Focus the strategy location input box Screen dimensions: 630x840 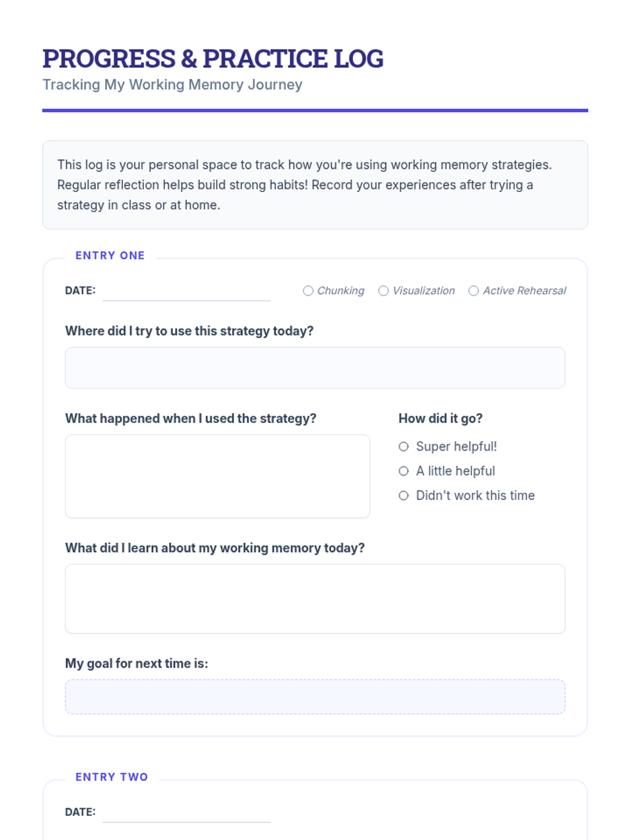point(315,368)
